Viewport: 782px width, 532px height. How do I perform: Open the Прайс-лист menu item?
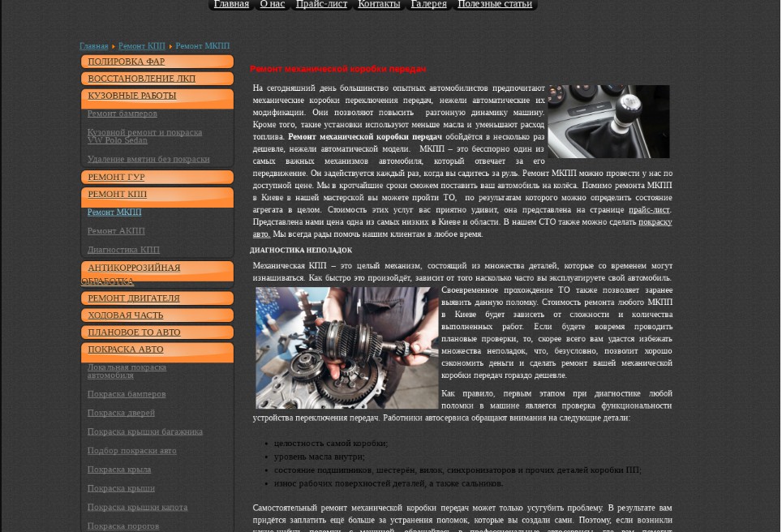click(321, 5)
